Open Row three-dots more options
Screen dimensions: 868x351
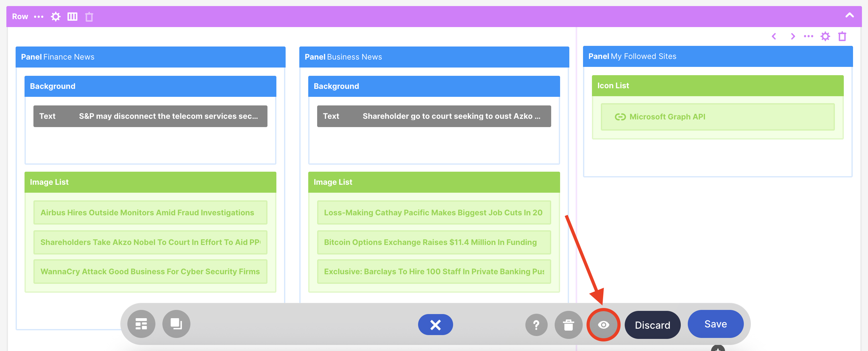39,17
